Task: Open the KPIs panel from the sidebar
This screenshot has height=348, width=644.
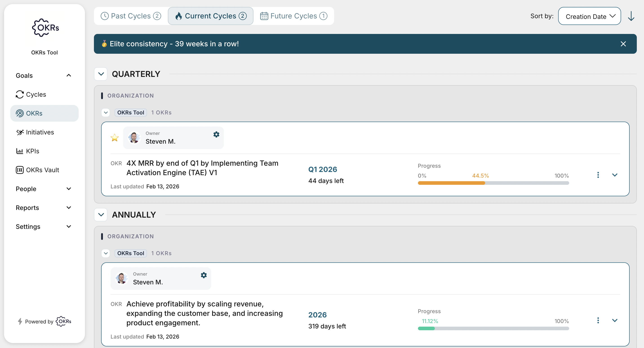Action: pos(32,151)
